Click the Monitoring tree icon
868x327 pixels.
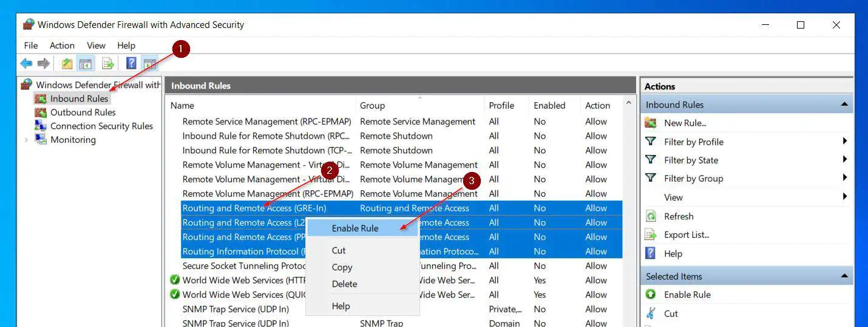pyautogui.click(x=41, y=140)
